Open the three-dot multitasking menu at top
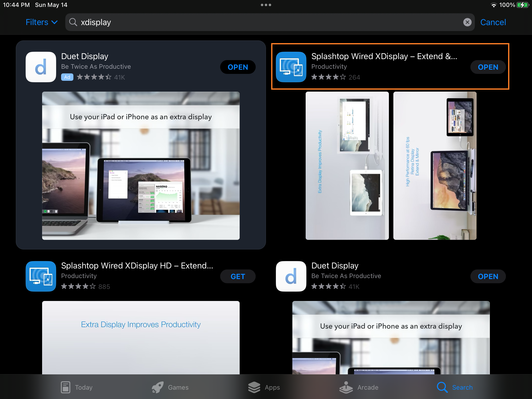532x399 pixels. click(266, 5)
